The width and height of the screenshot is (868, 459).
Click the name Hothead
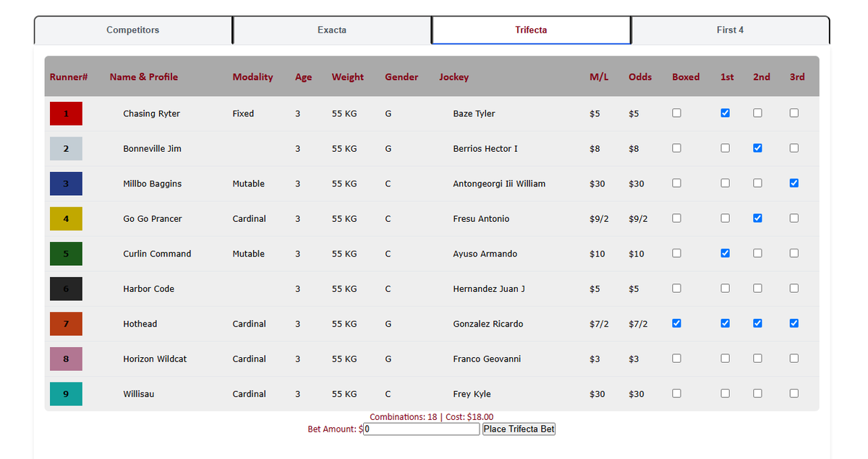coord(140,324)
